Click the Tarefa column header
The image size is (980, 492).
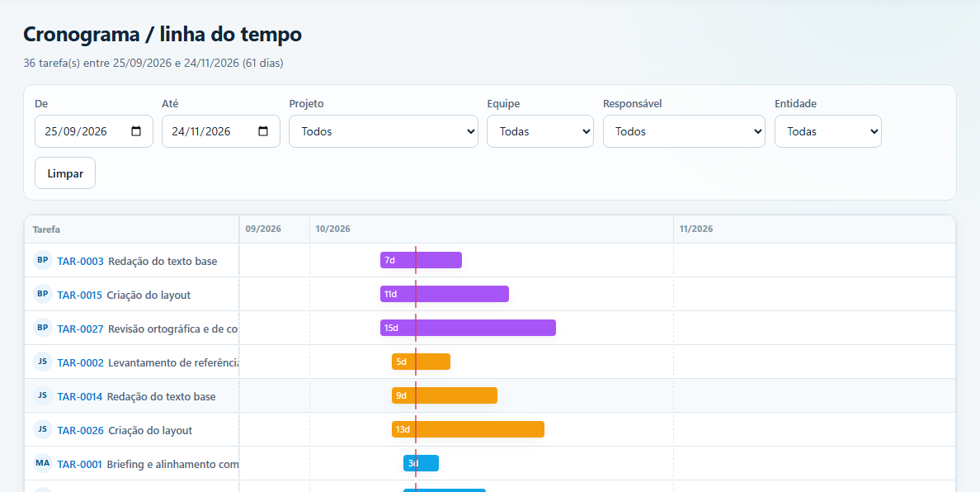pyautogui.click(x=47, y=229)
